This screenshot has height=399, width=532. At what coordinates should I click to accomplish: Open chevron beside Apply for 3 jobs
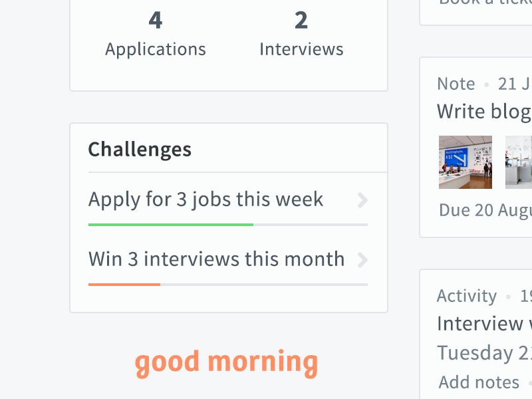pyautogui.click(x=362, y=200)
